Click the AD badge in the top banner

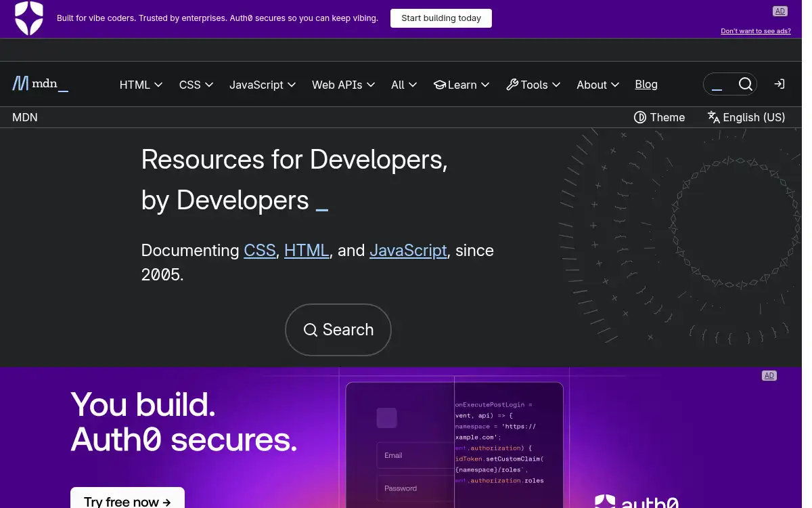[x=780, y=11]
